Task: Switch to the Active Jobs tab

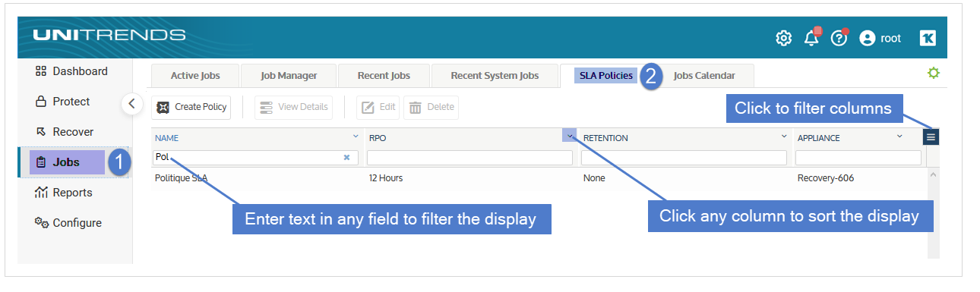Action: [x=195, y=76]
